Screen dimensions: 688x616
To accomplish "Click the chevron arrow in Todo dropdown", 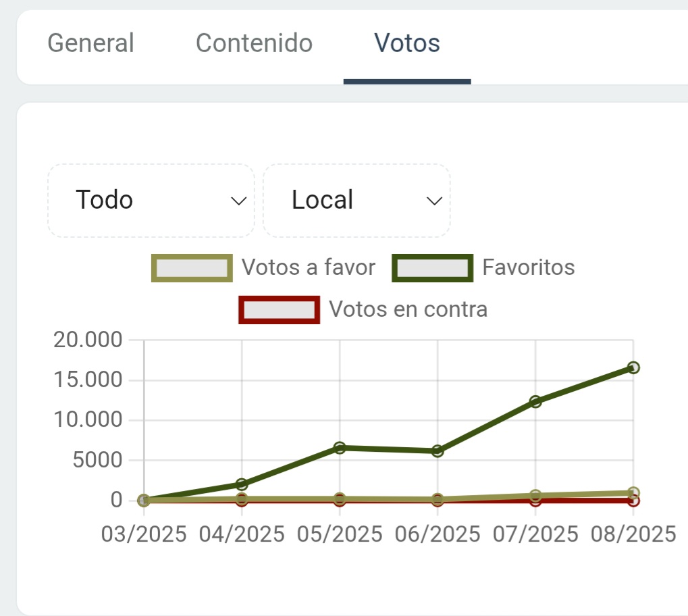I will click(x=238, y=201).
